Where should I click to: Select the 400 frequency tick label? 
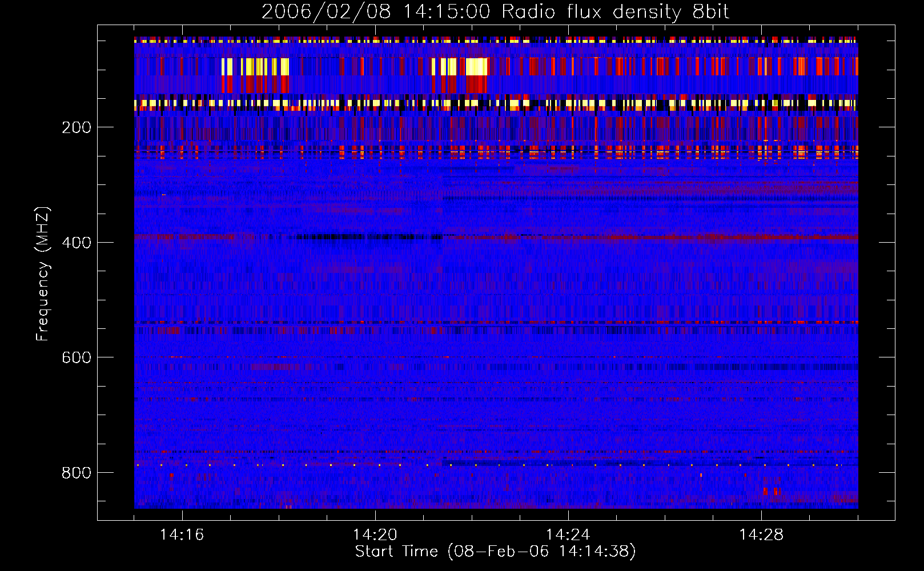point(76,243)
